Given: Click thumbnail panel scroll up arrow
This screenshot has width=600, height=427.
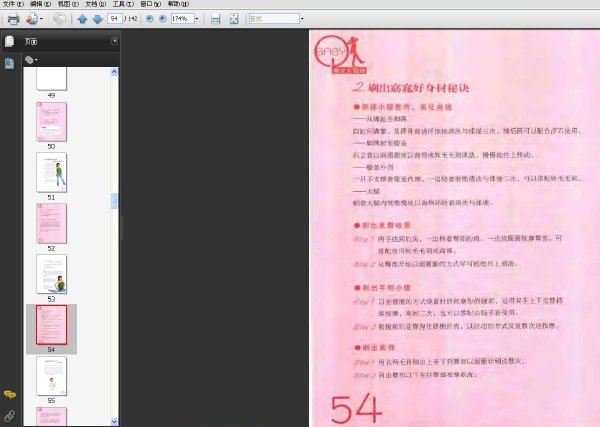Looking at the screenshot, I should pos(114,72).
